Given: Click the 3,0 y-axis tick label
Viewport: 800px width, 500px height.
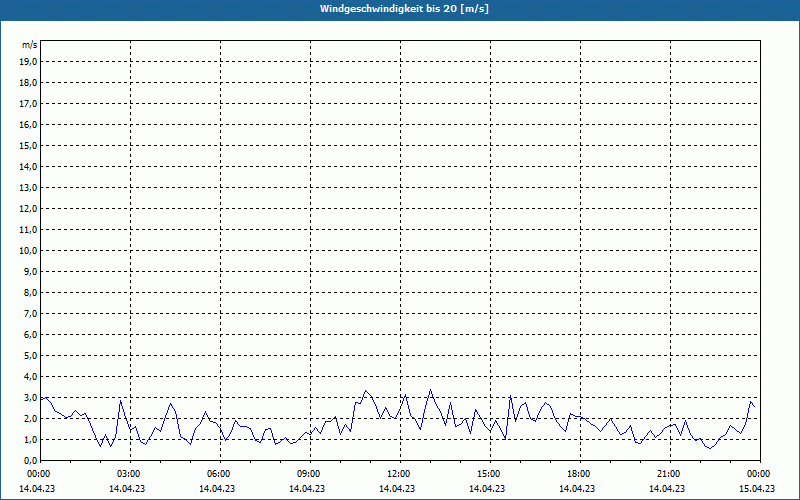Looking at the screenshot, I should 30,398.
